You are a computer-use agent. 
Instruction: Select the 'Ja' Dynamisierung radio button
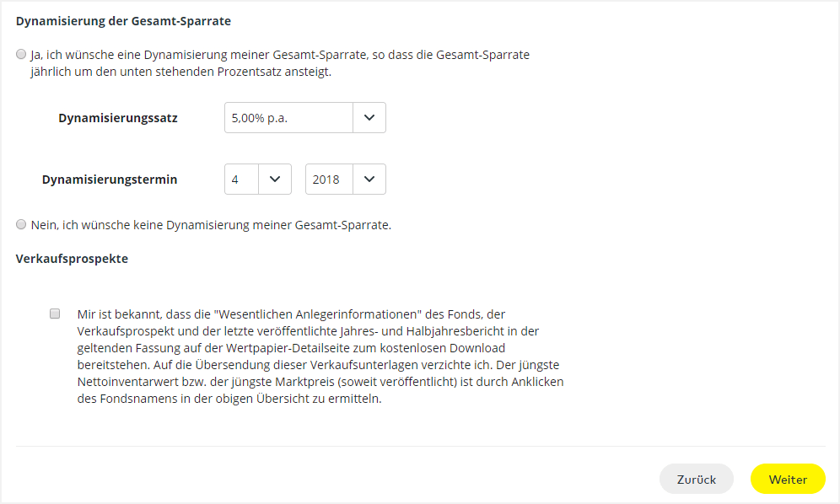pyautogui.click(x=21, y=55)
